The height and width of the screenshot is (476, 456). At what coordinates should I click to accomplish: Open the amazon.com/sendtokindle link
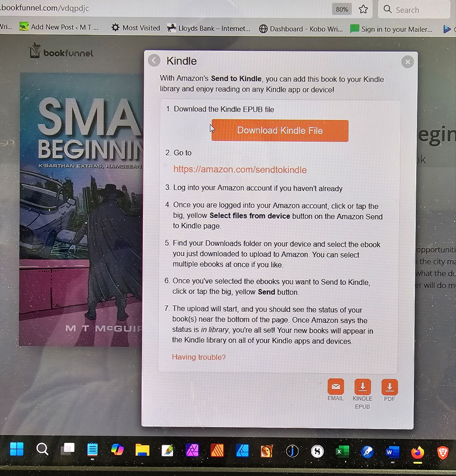point(240,169)
